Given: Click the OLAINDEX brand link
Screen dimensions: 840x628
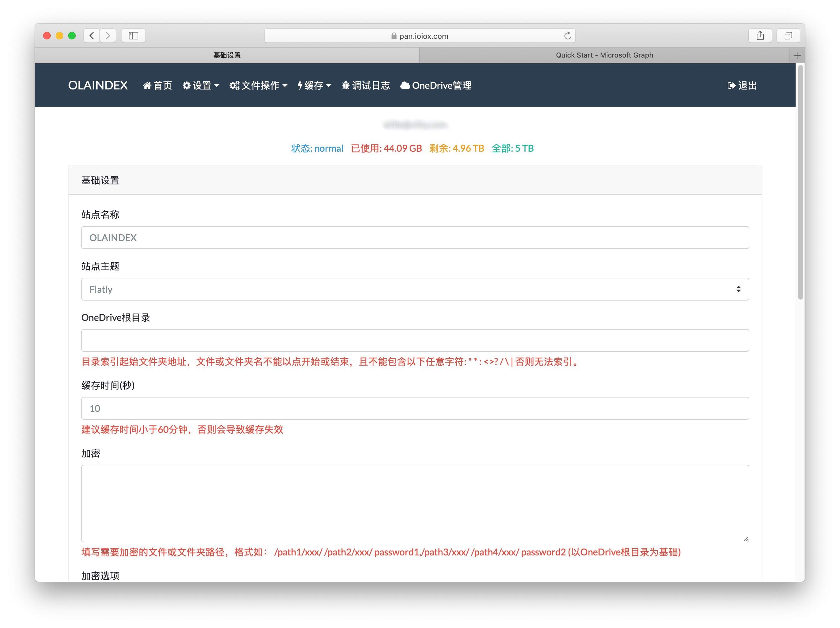Looking at the screenshot, I should (x=98, y=85).
